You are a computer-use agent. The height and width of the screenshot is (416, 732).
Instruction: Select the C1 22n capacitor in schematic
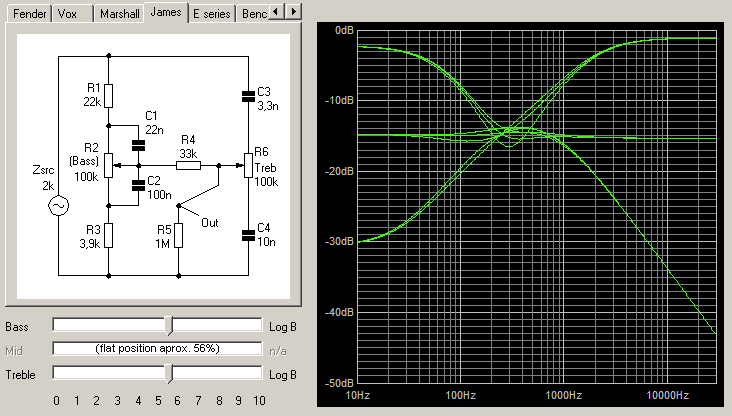137,144
